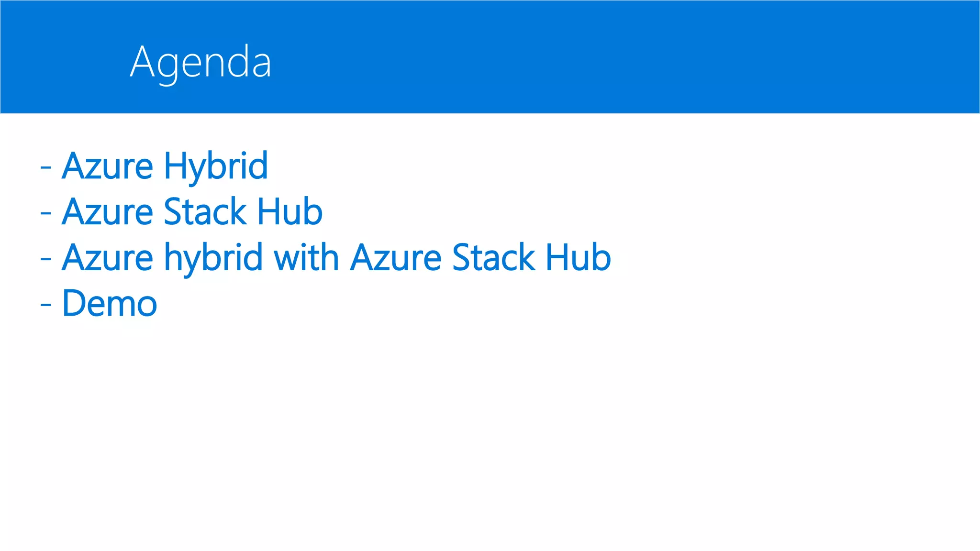The height and width of the screenshot is (551, 980).
Task: Click the word Azure starting the second bullet
Action: click(107, 212)
